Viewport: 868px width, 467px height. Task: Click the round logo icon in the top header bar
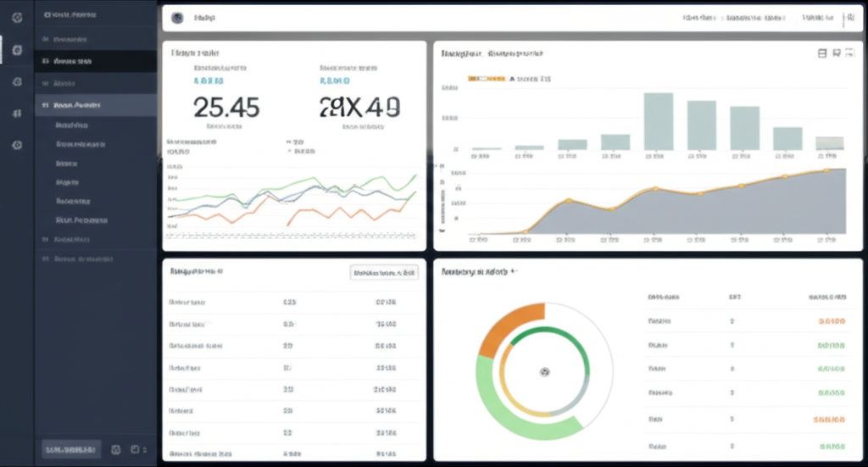pyautogui.click(x=177, y=18)
